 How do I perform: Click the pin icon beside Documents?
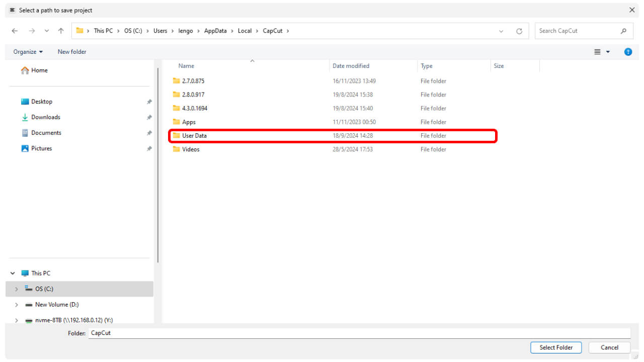[x=149, y=133]
